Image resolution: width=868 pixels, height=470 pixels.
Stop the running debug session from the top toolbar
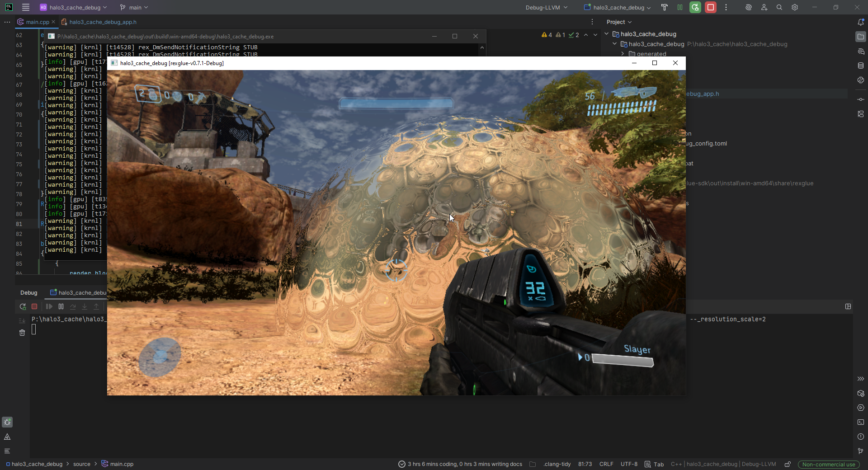click(x=711, y=7)
